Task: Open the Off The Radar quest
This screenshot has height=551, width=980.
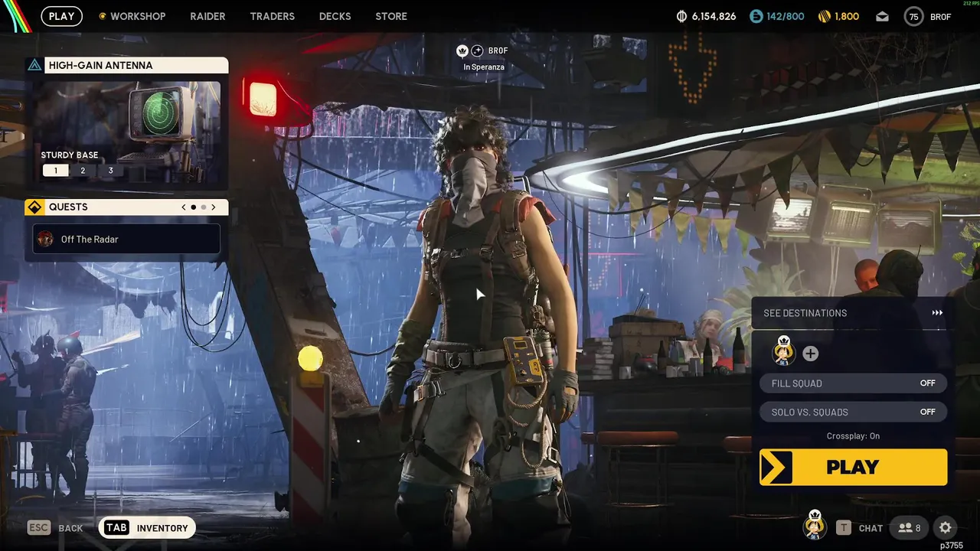Action: click(x=126, y=240)
